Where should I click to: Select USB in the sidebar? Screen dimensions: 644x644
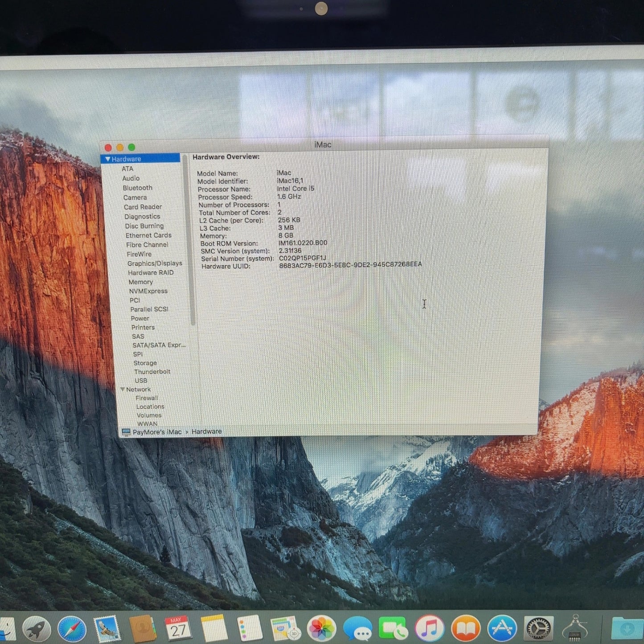click(141, 381)
